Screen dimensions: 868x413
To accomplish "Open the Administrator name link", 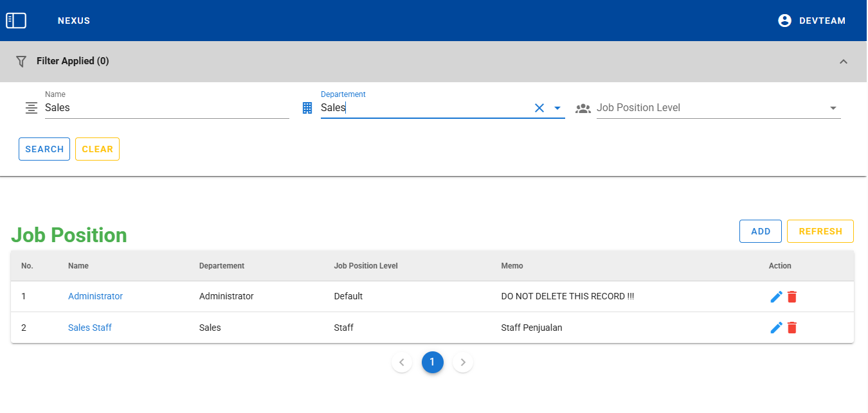I will pos(95,296).
